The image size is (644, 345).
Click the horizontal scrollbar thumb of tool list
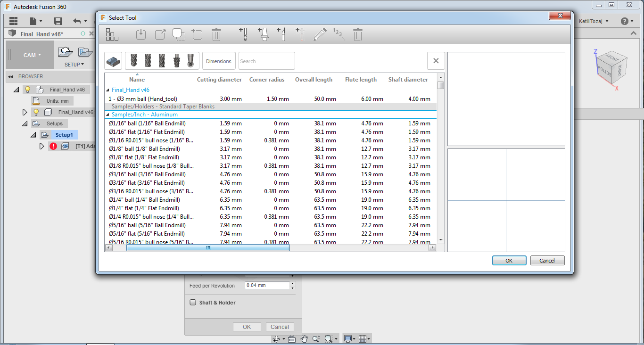(208, 247)
